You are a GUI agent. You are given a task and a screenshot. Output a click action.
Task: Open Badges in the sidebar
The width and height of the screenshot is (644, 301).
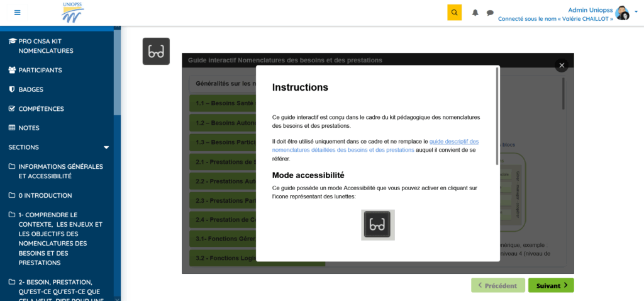tap(31, 89)
